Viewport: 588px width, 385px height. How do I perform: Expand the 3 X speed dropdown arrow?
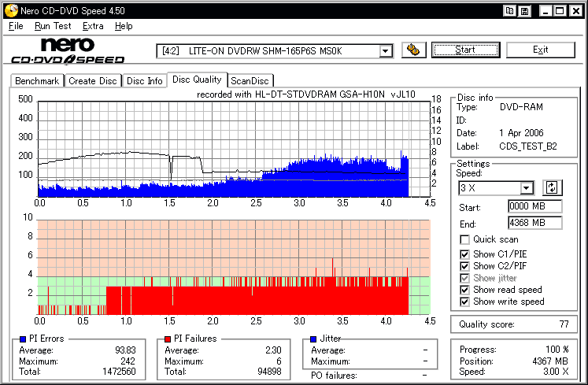pos(527,187)
